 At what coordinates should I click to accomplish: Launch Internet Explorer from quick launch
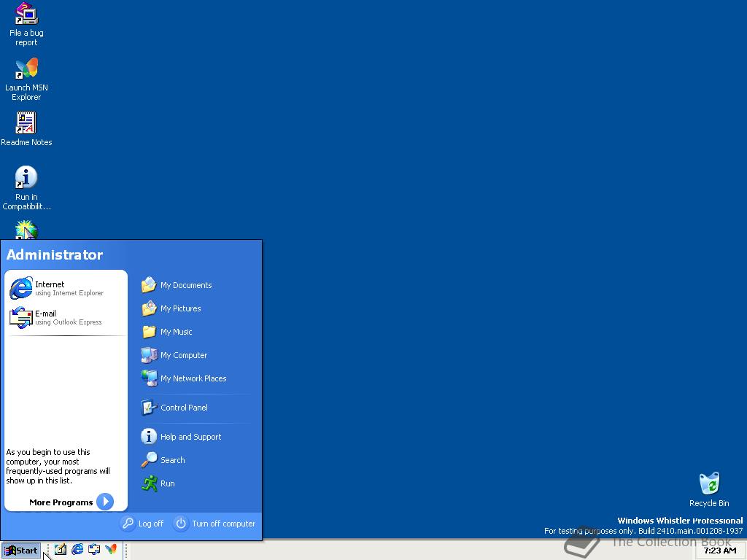click(77, 550)
